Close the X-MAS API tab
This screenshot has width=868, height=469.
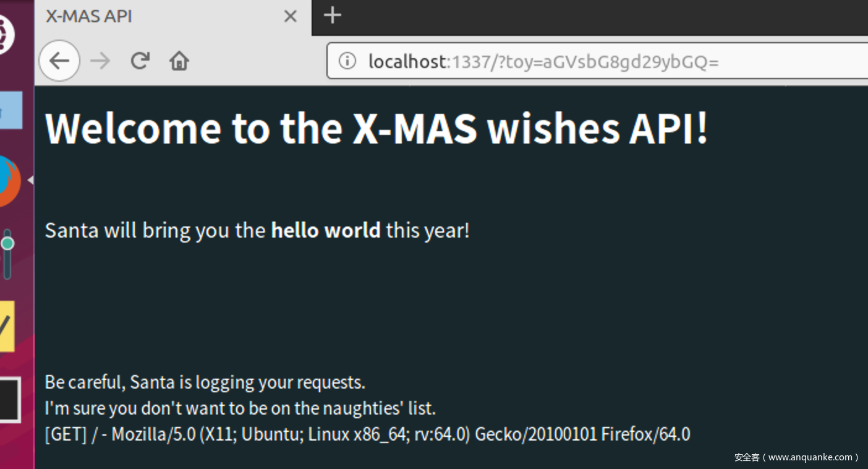coord(290,16)
